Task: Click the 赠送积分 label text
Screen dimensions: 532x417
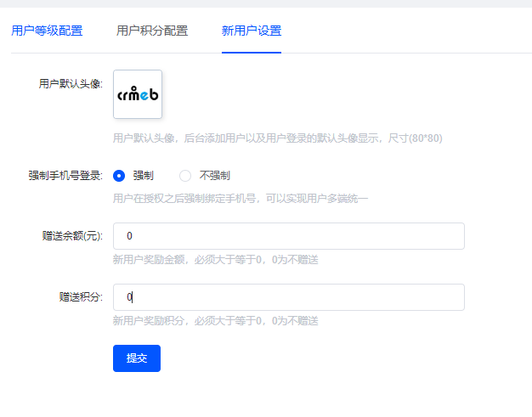Action: click(81, 297)
